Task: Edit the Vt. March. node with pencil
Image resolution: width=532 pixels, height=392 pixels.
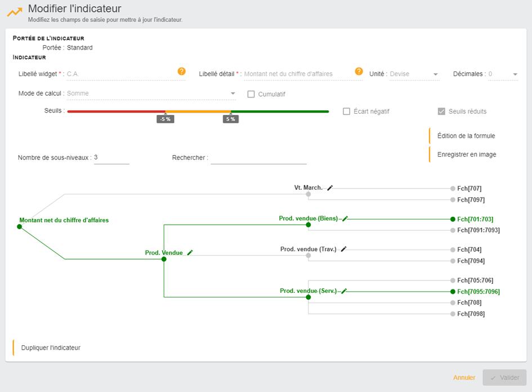Action: click(x=330, y=188)
